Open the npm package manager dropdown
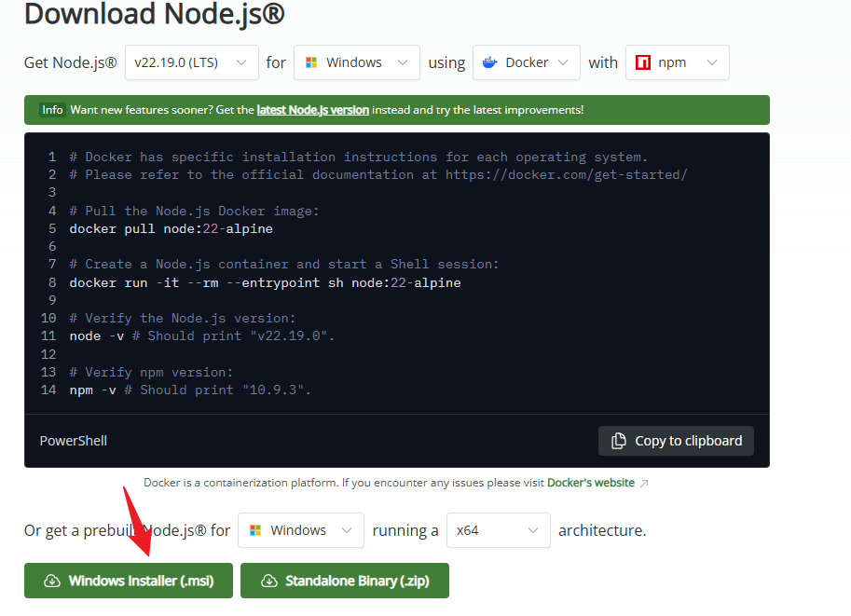The image size is (851, 616). [677, 62]
